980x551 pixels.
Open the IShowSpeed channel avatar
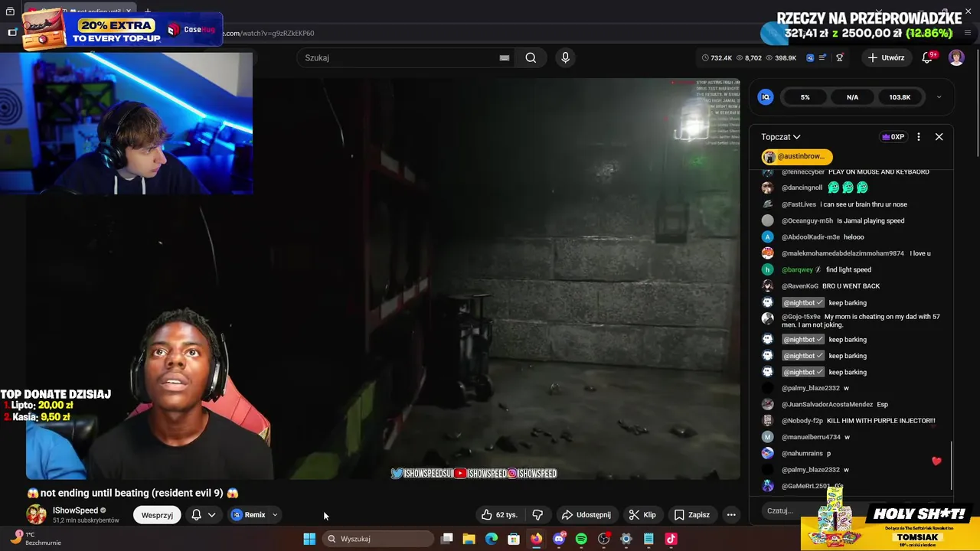tap(36, 515)
